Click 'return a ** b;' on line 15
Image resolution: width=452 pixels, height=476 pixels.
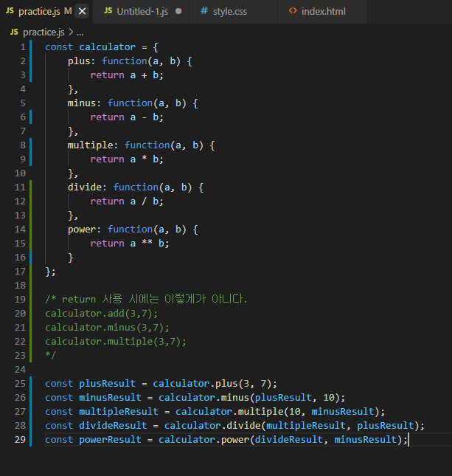point(130,244)
